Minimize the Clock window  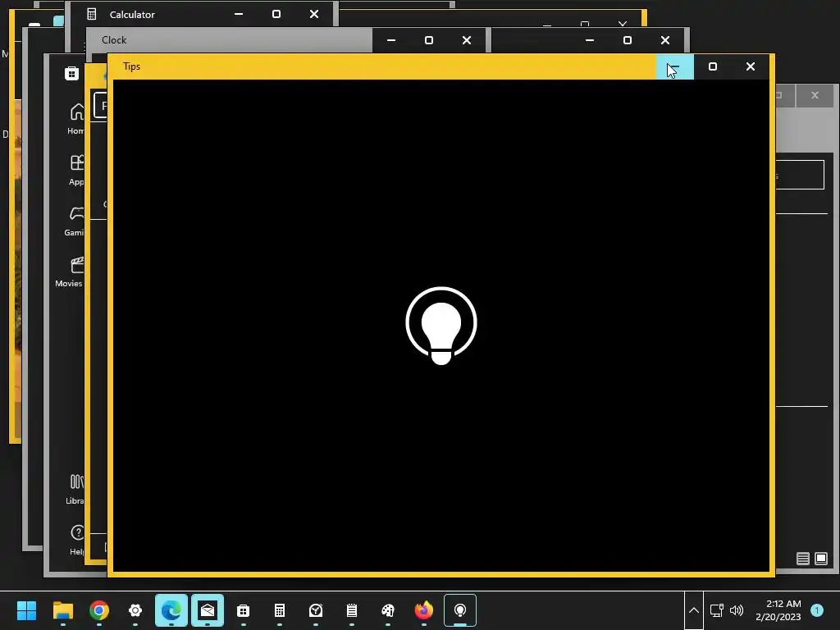(391, 40)
